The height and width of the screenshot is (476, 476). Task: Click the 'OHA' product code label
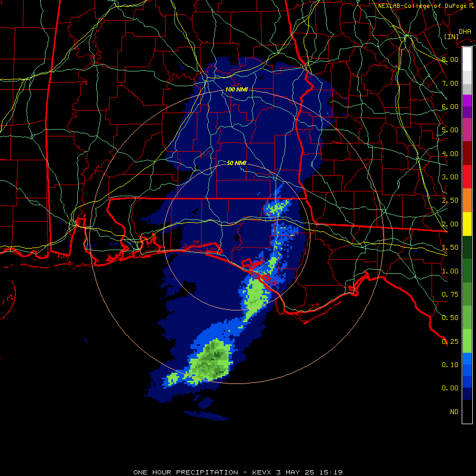[x=465, y=32]
